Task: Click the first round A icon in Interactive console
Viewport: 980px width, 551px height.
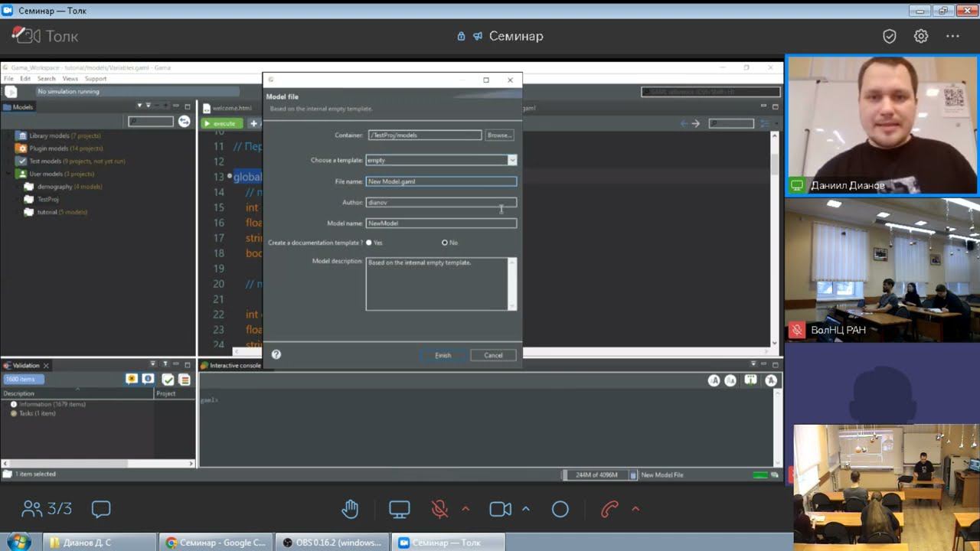Action: click(x=714, y=380)
